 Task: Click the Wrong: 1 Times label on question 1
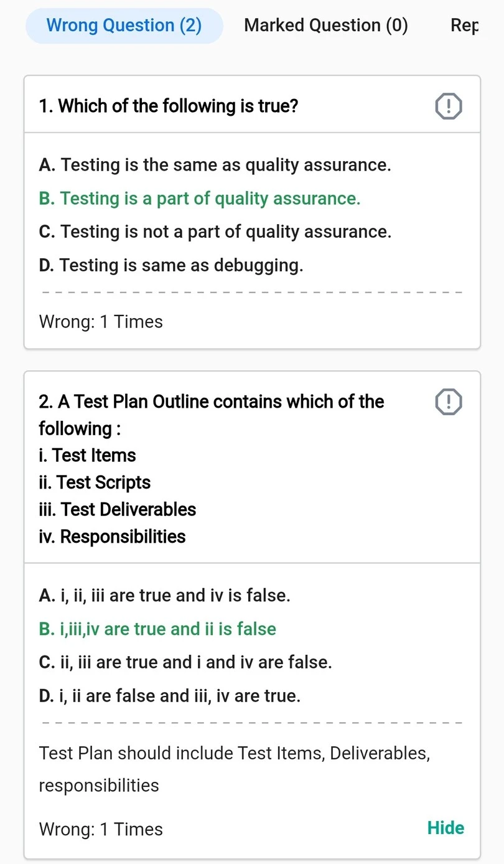coord(100,321)
